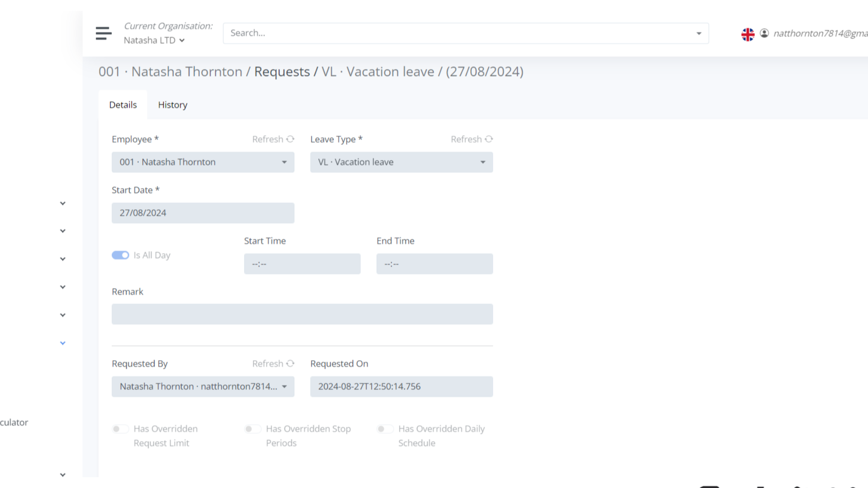Refresh the Leave Type field list

pyautogui.click(x=472, y=139)
